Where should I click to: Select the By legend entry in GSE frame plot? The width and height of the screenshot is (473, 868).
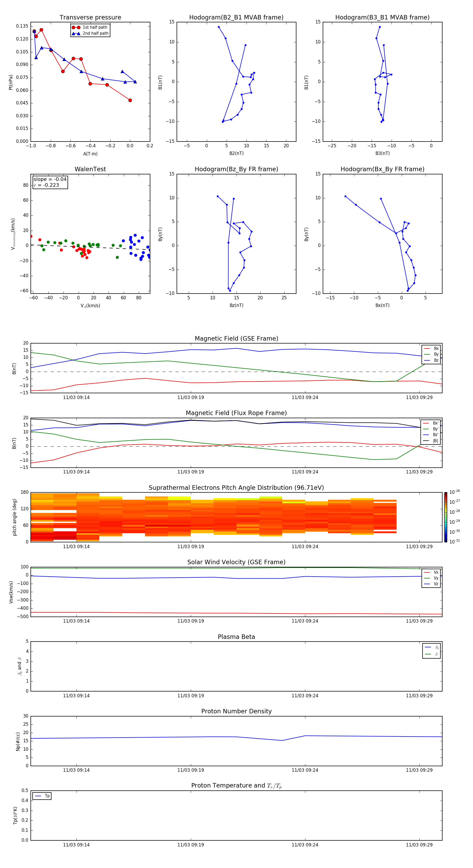pos(431,354)
